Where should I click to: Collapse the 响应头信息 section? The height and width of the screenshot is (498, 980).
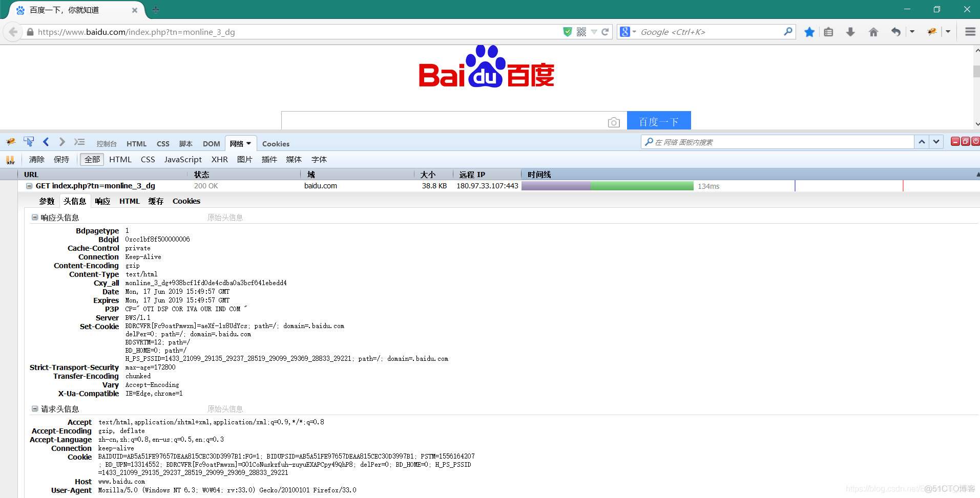point(35,218)
